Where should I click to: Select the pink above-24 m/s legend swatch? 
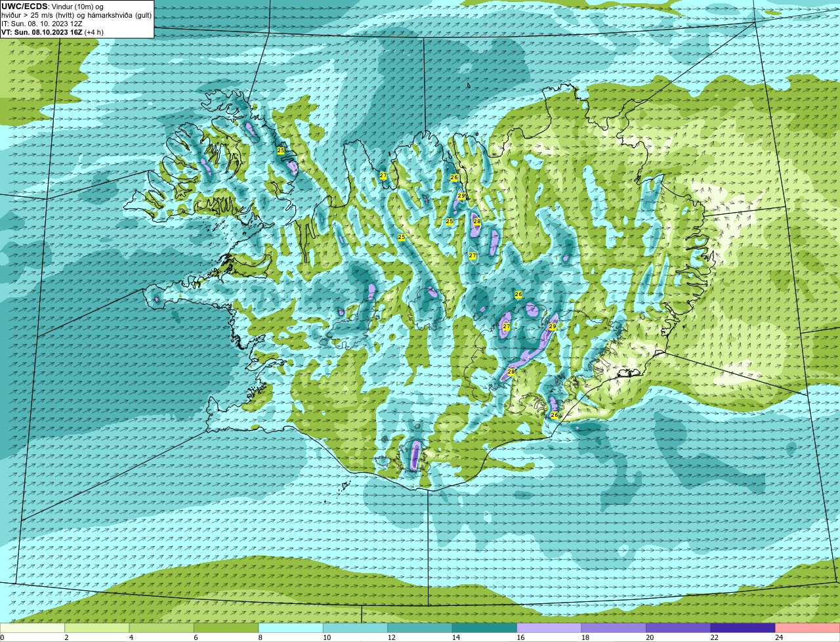point(808,628)
